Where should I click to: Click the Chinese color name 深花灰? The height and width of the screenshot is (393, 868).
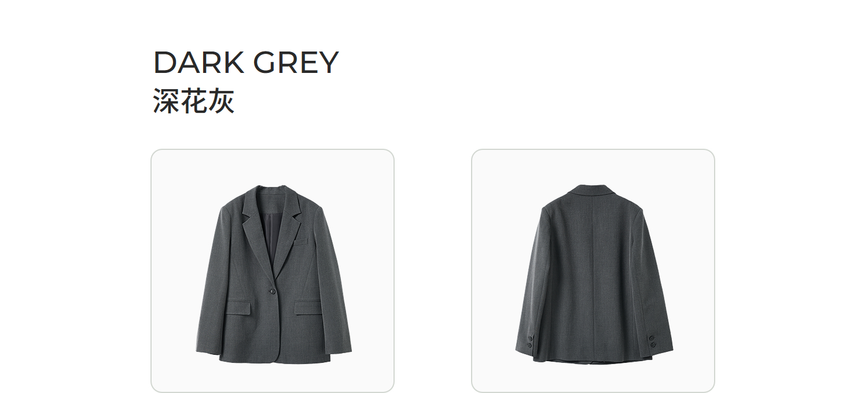point(194,101)
